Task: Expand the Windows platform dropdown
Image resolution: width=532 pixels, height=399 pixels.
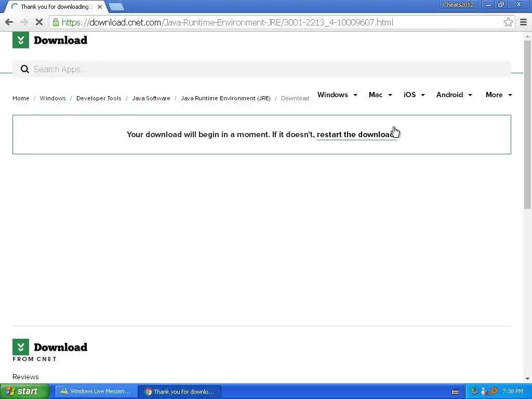Action: (x=337, y=95)
